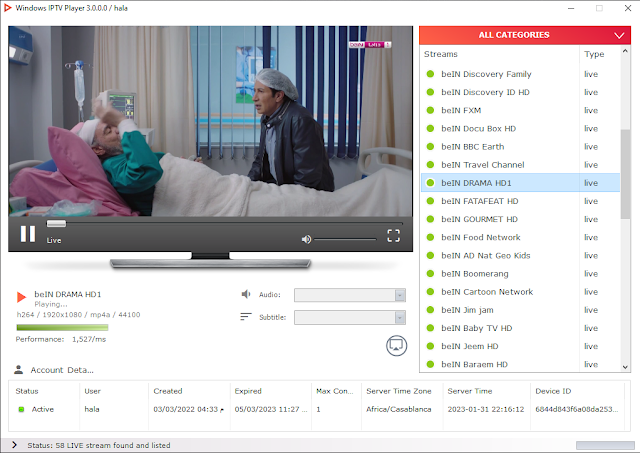Click the Live label under seek bar
The image size is (640, 453).
[53, 240]
